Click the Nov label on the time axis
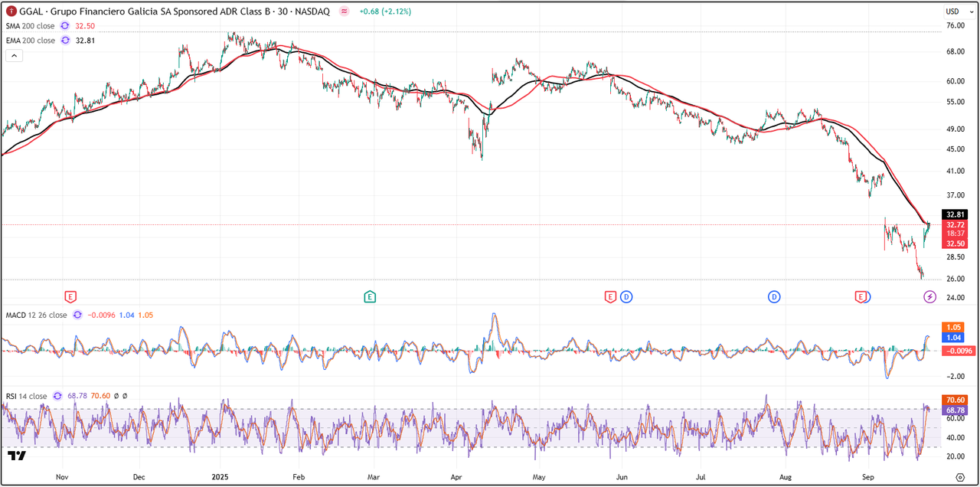This screenshot has width=980, height=487. click(62, 476)
